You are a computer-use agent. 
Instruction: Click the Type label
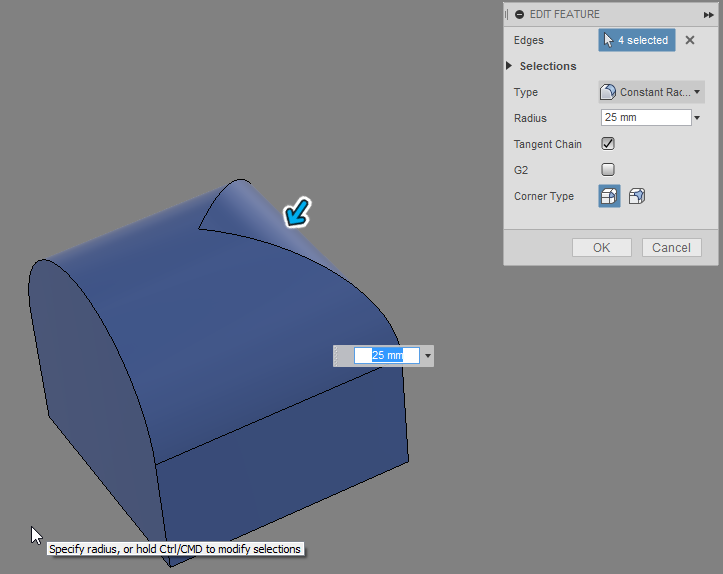click(526, 92)
